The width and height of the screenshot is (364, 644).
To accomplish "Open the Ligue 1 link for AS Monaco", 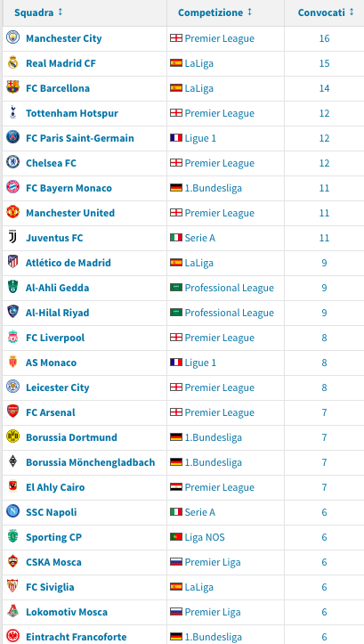I will pyautogui.click(x=200, y=363).
